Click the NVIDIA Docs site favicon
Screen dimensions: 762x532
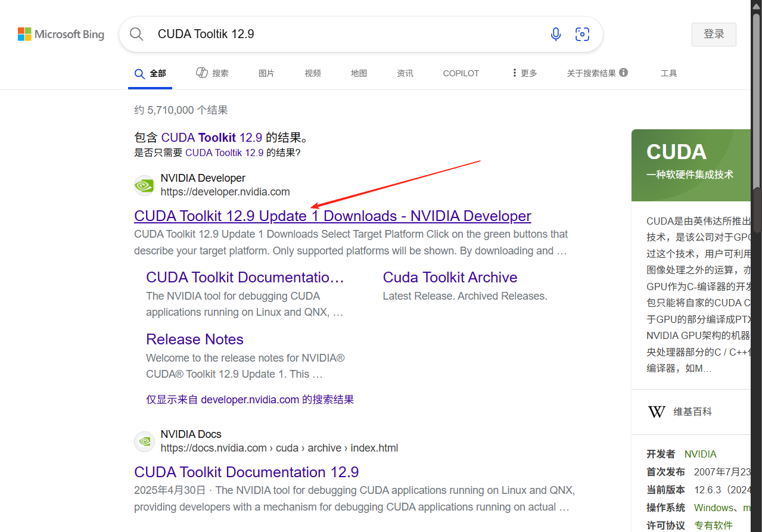coord(144,441)
